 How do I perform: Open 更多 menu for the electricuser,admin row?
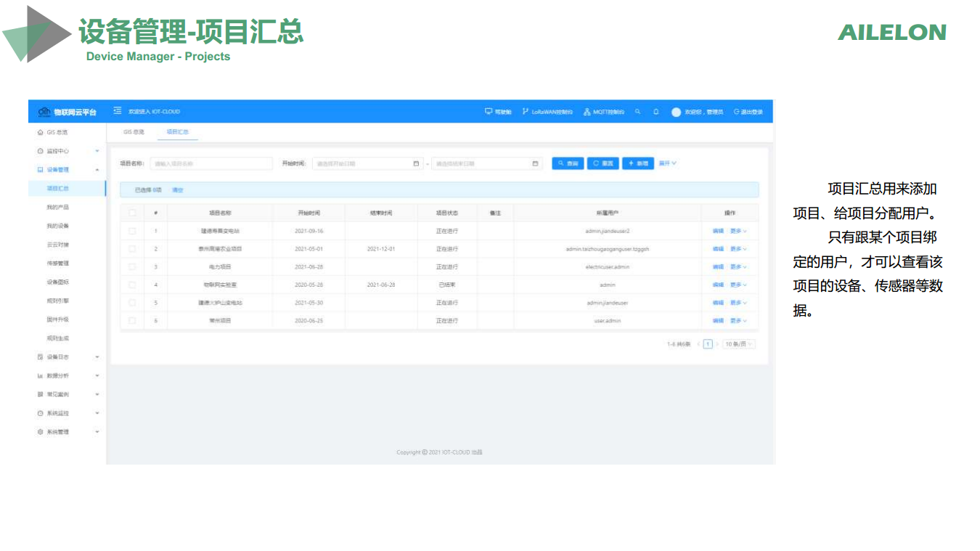point(738,266)
